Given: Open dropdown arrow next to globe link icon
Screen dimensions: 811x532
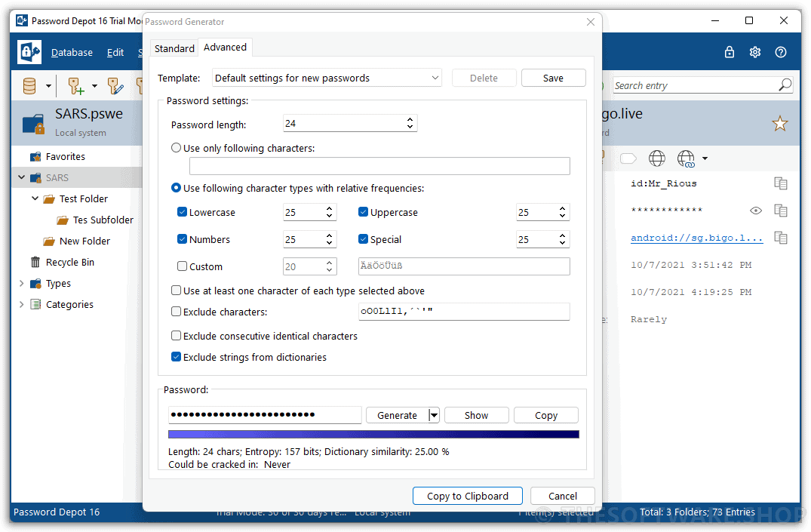Looking at the screenshot, I should click(705, 158).
